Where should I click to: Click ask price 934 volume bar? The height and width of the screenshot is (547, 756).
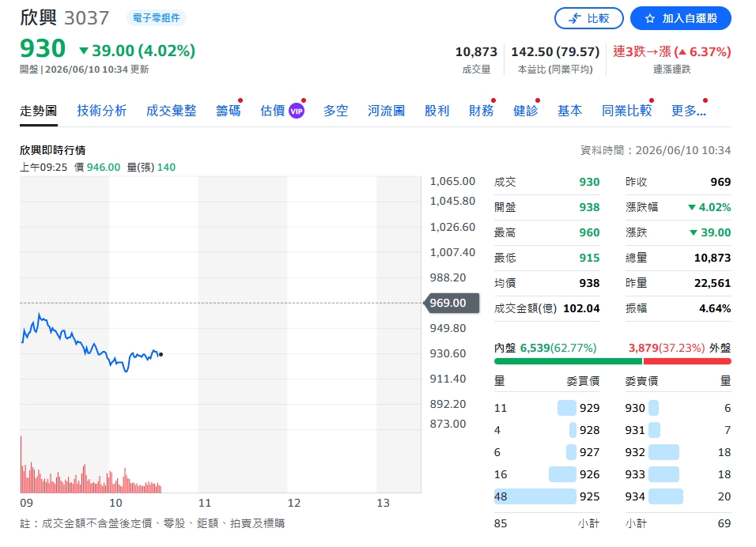point(665,496)
